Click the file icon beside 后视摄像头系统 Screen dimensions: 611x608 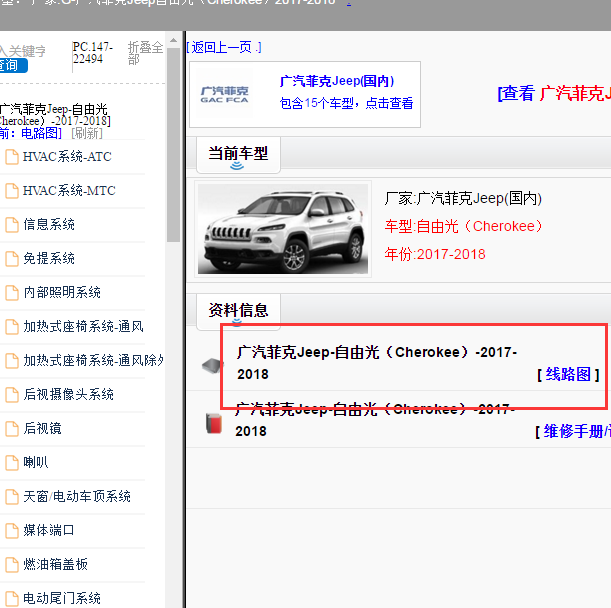pyautogui.click(x=12, y=395)
